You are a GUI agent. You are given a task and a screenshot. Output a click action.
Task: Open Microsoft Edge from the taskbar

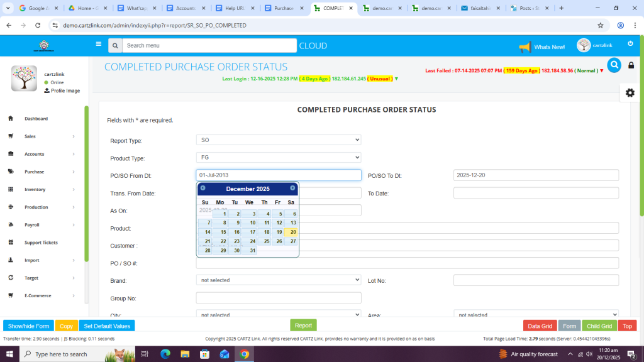pyautogui.click(x=165, y=354)
